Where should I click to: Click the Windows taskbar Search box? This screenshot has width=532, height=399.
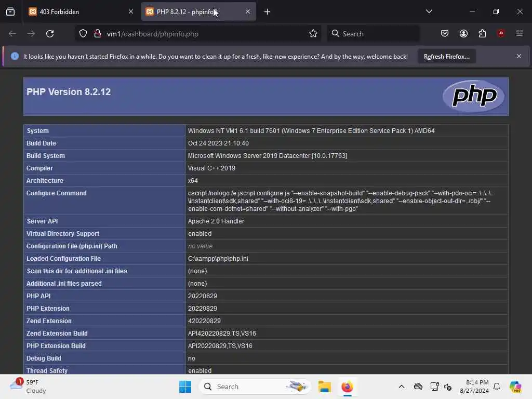coord(255,387)
